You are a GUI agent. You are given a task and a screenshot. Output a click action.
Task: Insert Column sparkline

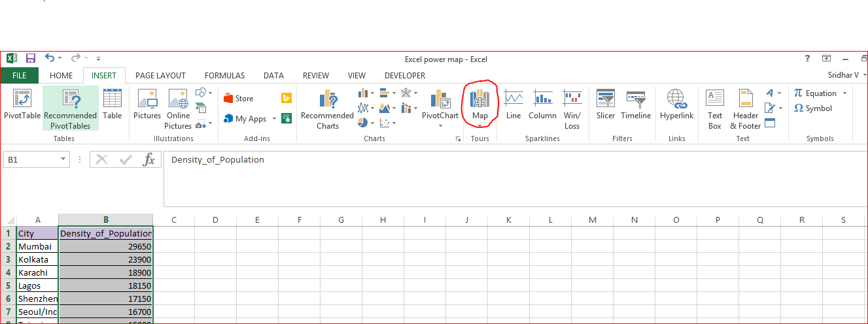click(x=542, y=105)
